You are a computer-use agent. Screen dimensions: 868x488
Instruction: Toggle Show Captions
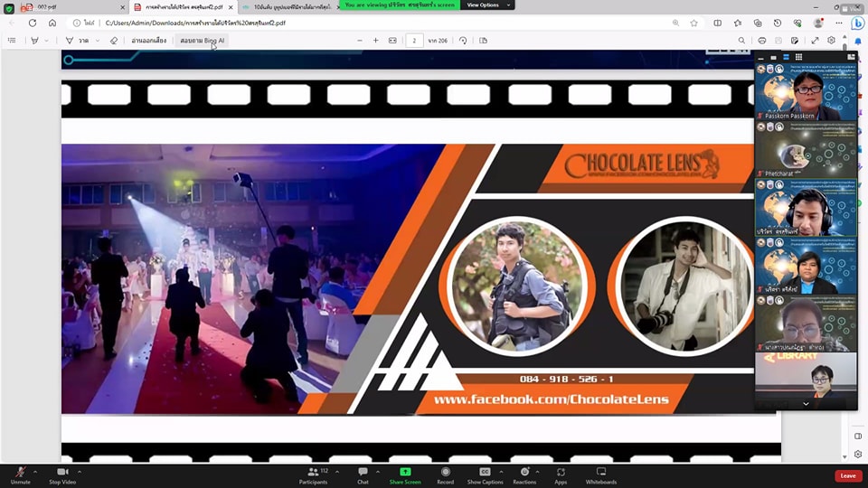pyautogui.click(x=485, y=475)
